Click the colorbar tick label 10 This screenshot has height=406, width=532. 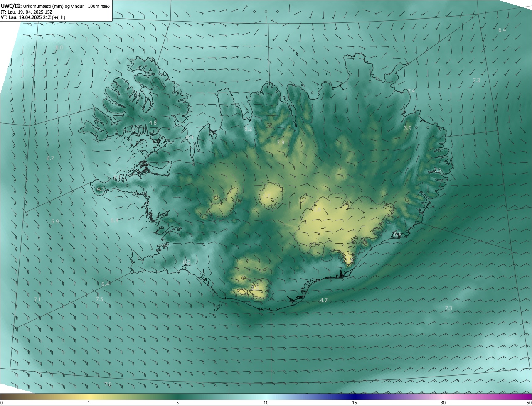click(x=266, y=403)
